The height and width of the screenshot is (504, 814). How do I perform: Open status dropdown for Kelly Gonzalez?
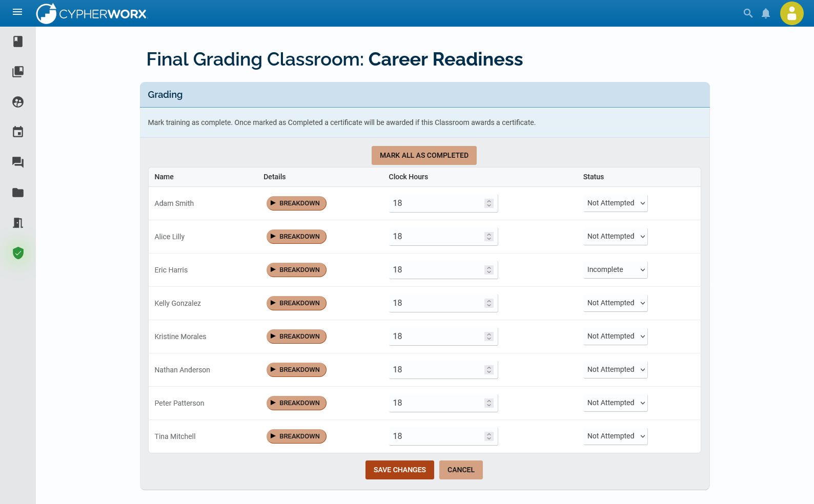pyautogui.click(x=616, y=303)
